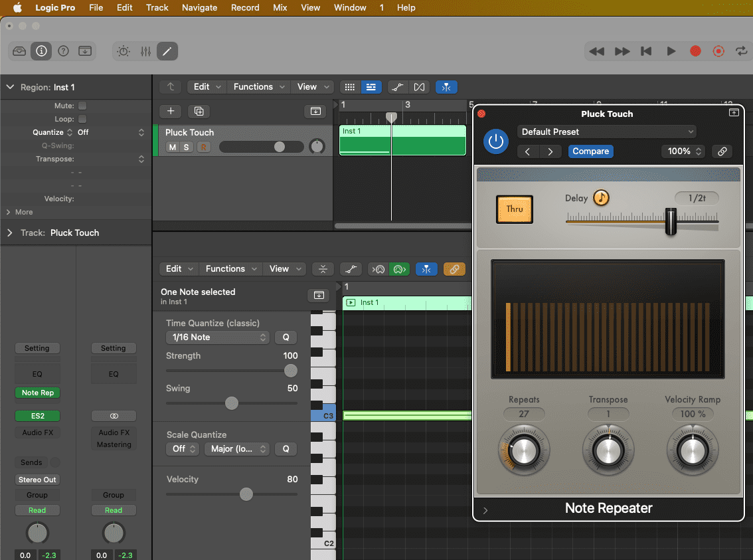Open the Track menu
This screenshot has height=560, width=753.
tap(157, 8)
